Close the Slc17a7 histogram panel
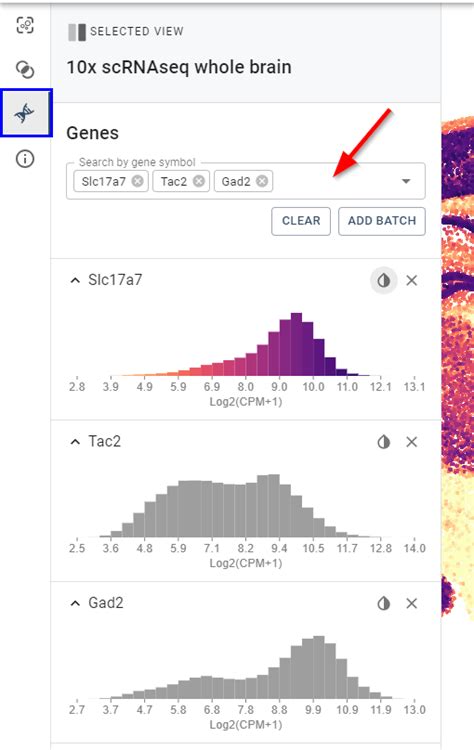 coord(411,280)
